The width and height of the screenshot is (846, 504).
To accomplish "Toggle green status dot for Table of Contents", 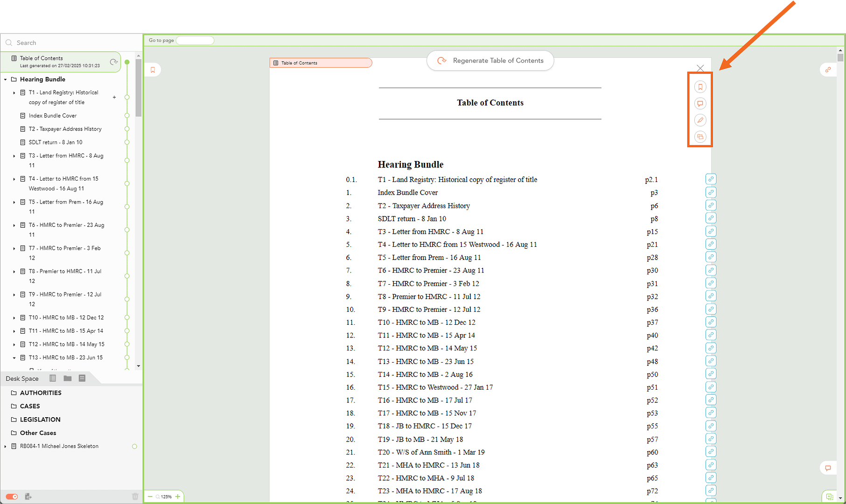I will [127, 62].
